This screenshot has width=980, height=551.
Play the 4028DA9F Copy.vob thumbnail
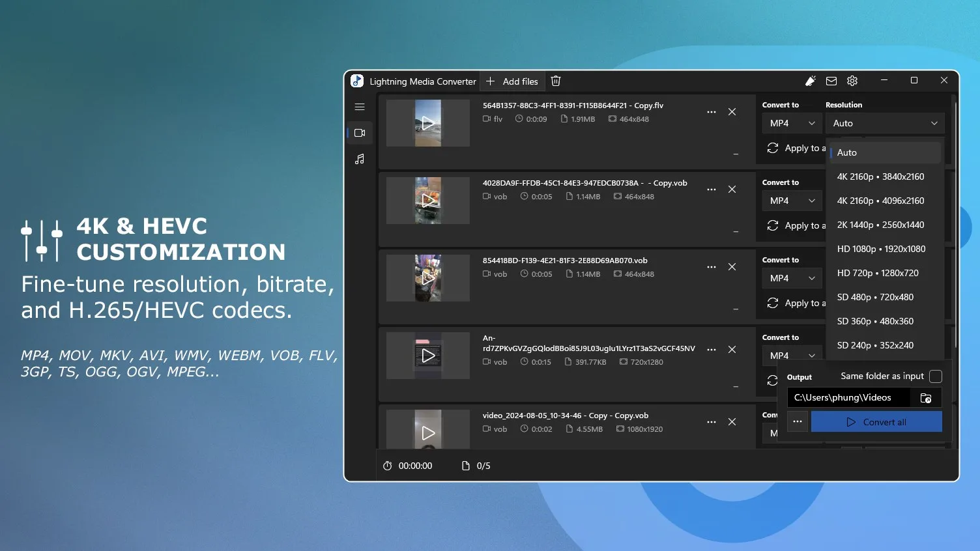[x=428, y=201]
